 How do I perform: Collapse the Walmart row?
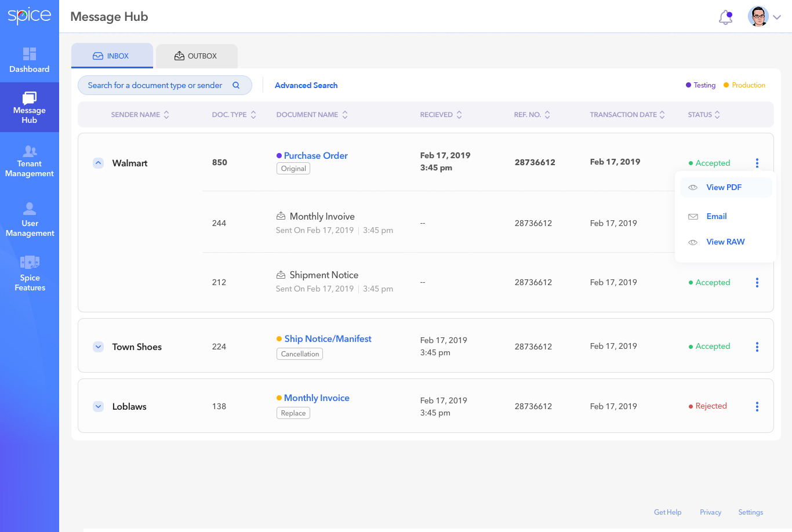[99, 163]
